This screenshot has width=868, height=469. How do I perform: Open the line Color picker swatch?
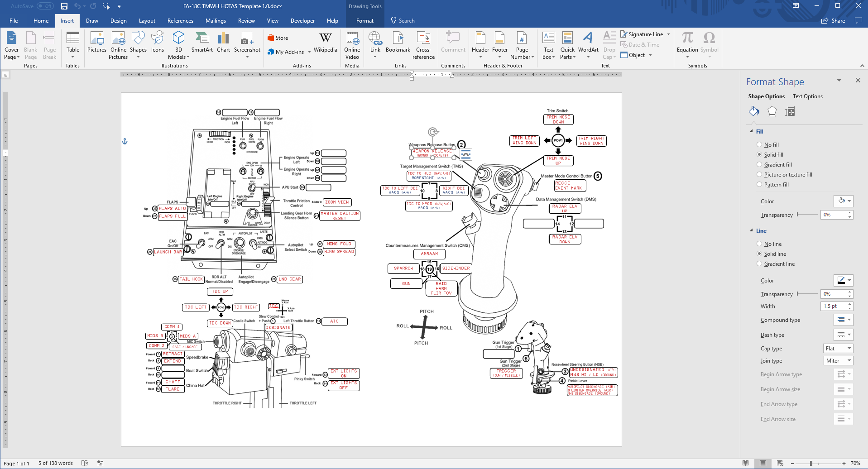click(843, 281)
